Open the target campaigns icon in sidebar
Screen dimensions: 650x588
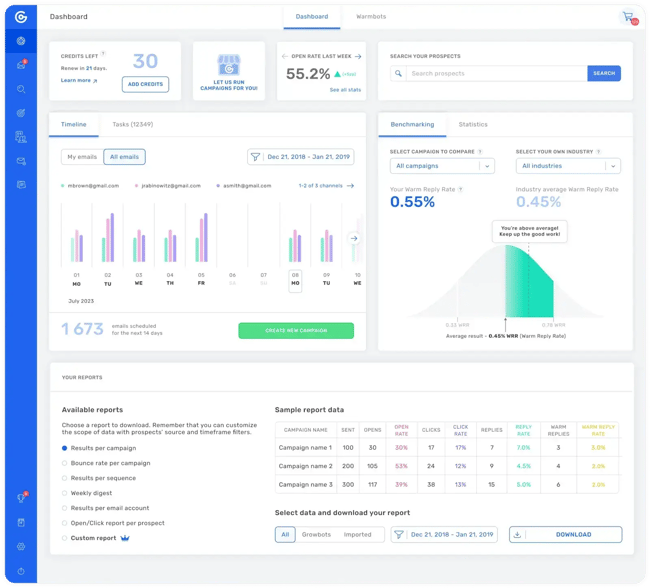coord(21,113)
